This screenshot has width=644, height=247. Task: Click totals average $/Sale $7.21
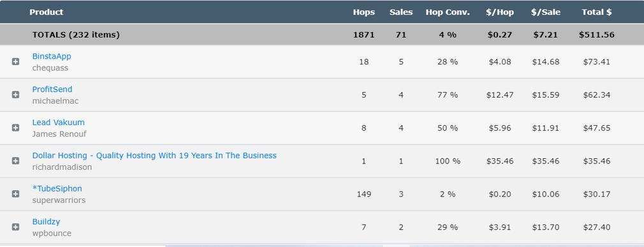pos(545,35)
